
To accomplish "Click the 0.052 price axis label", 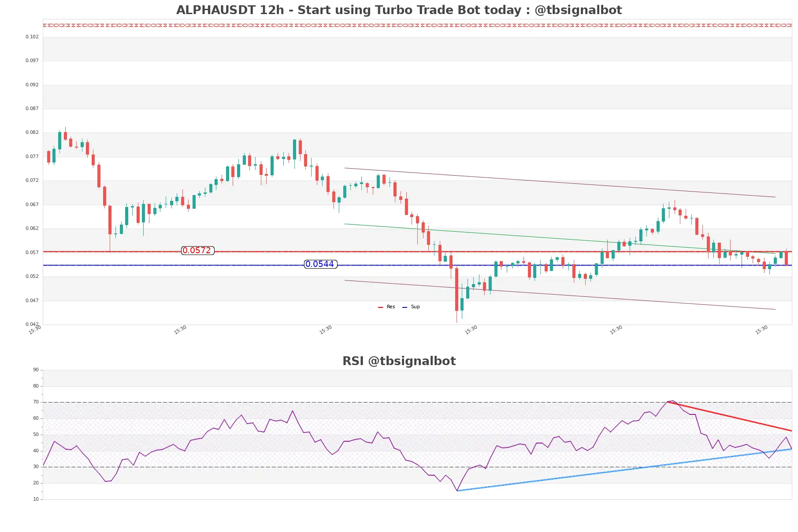I will point(32,277).
